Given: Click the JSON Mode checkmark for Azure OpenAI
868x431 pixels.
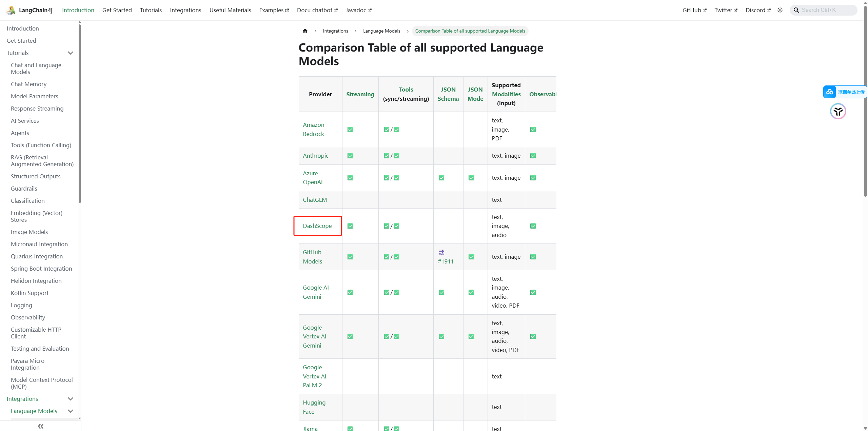Looking at the screenshot, I should point(471,178).
